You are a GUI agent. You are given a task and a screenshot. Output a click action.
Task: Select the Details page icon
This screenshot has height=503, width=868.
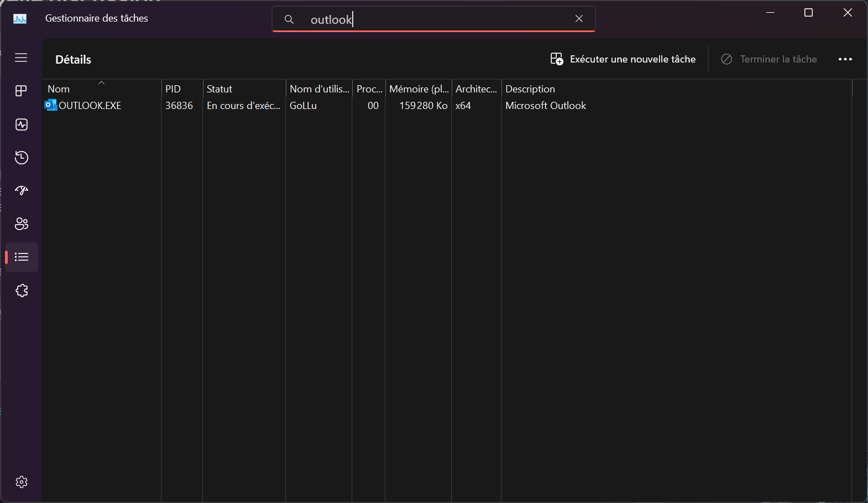[x=21, y=257]
